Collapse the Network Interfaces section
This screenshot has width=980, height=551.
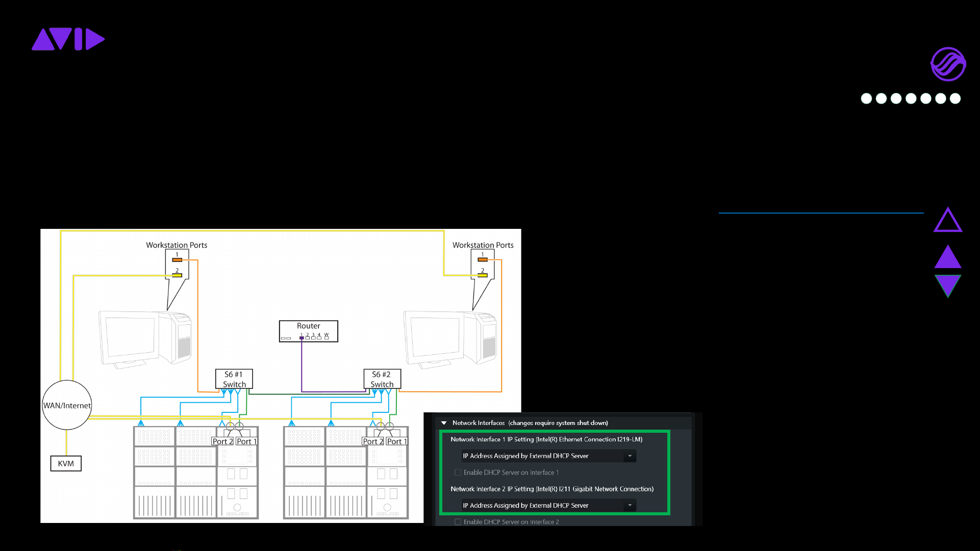point(444,423)
